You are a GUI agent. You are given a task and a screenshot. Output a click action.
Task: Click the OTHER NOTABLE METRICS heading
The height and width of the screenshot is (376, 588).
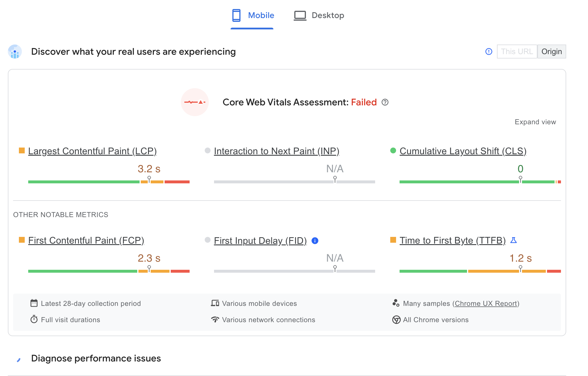(60, 215)
